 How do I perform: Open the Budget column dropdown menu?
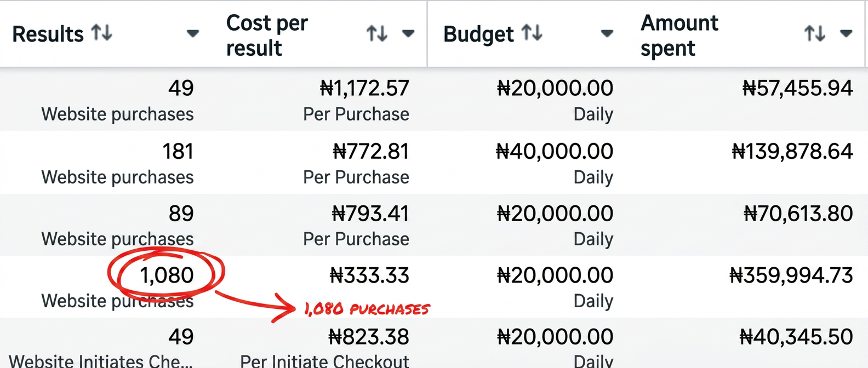pos(607,33)
